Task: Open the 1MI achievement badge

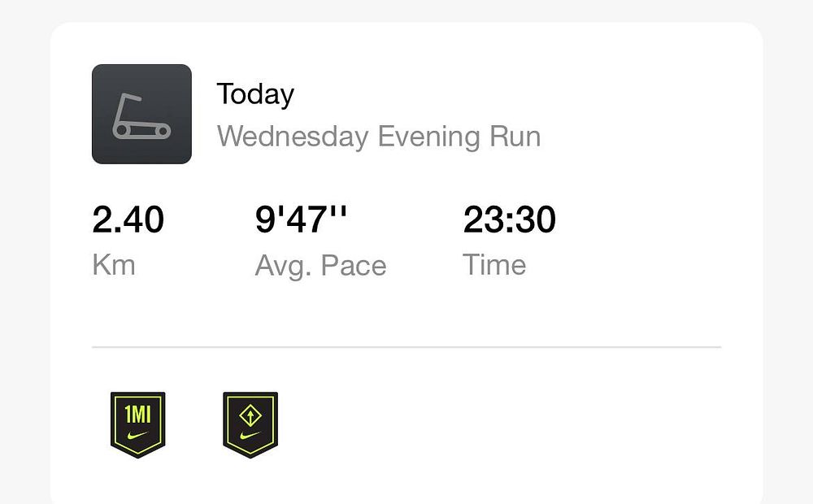Action: click(137, 424)
